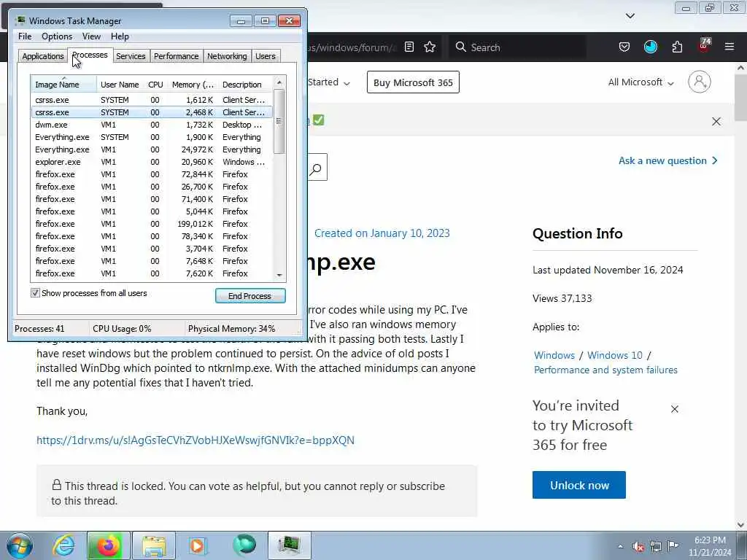This screenshot has height=560, width=747.
Task: Select the dwm.exe process row
Action: [x=152, y=125]
